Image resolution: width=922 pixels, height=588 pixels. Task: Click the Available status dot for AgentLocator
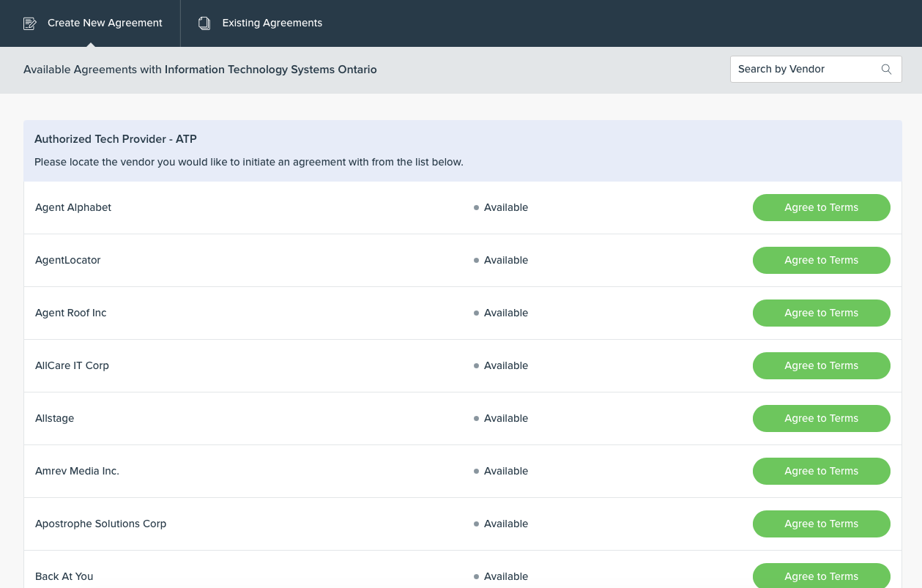477,260
